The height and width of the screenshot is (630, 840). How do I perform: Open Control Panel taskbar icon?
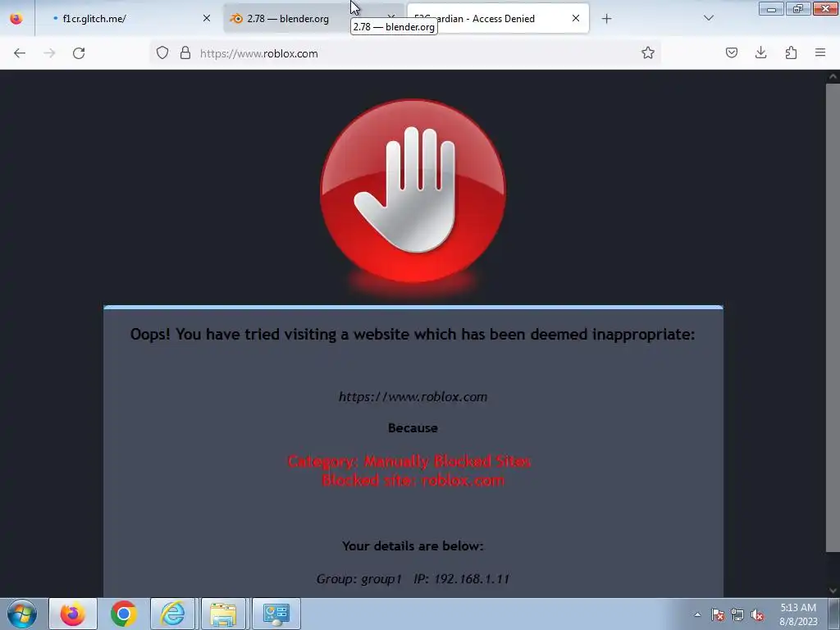coord(276,614)
